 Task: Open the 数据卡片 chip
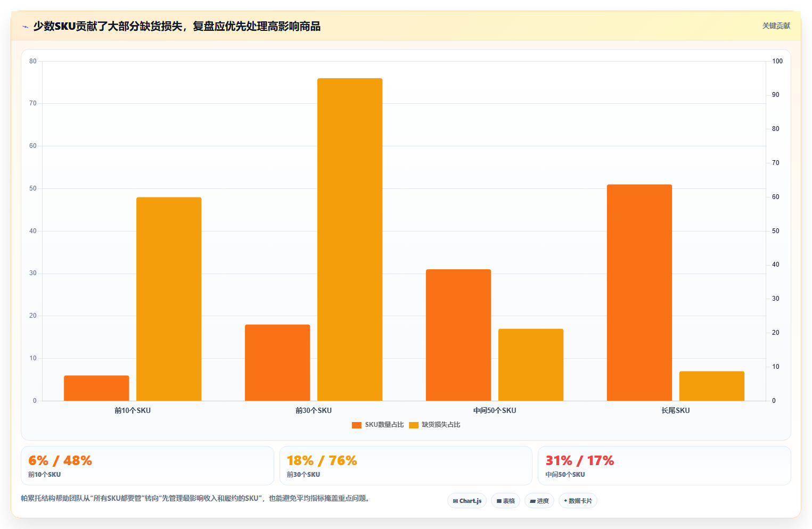tap(578, 501)
